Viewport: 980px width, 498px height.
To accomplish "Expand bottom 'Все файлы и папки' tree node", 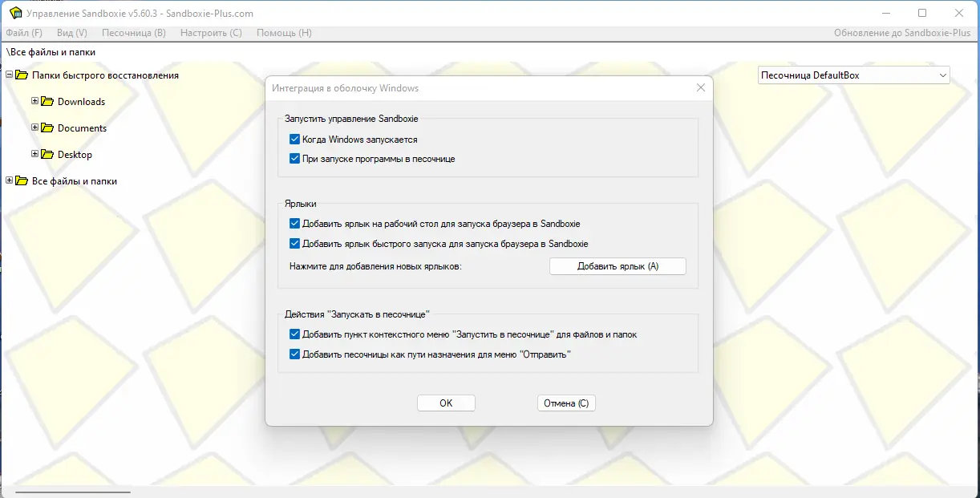I will pos(9,180).
